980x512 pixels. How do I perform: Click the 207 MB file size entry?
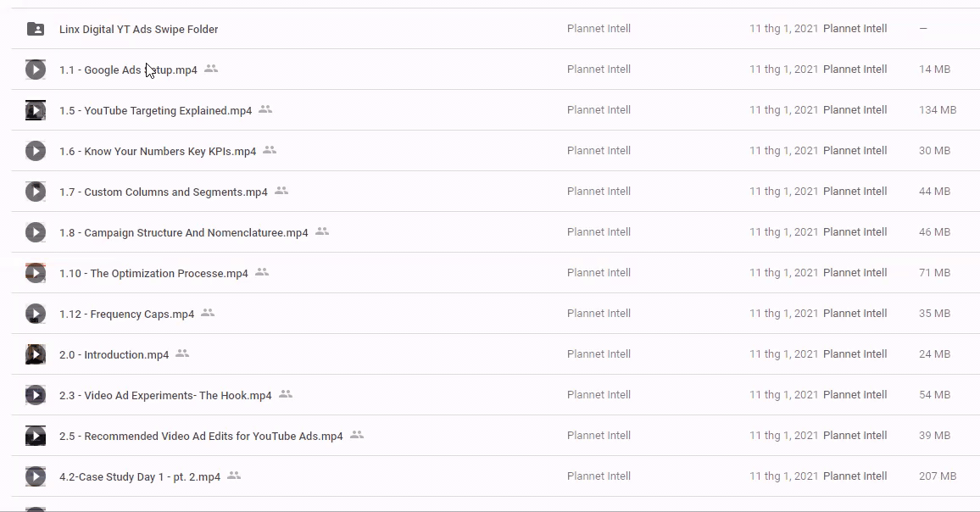(x=938, y=476)
